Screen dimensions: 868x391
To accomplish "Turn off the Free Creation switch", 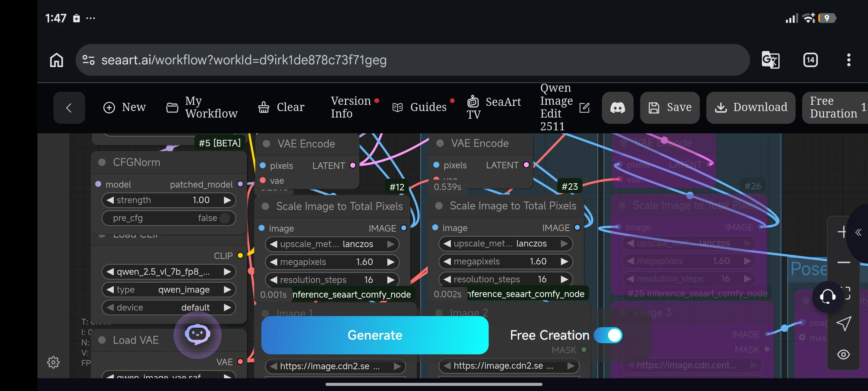I will pos(608,335).
